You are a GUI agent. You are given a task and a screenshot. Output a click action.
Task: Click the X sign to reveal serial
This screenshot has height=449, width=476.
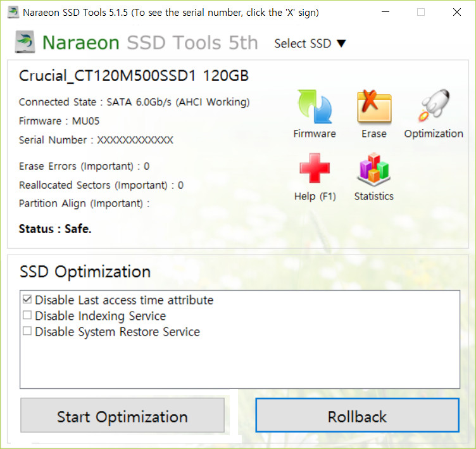coord(457,12)
